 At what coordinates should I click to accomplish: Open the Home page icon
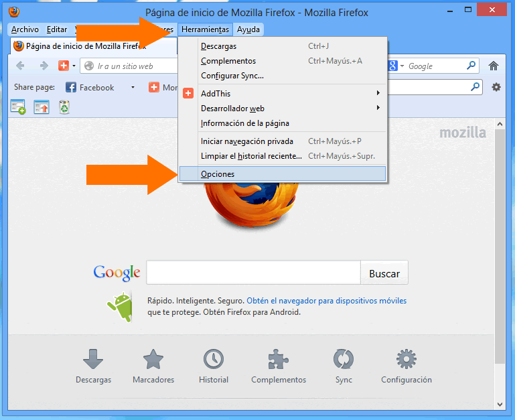tap(494, 66)
